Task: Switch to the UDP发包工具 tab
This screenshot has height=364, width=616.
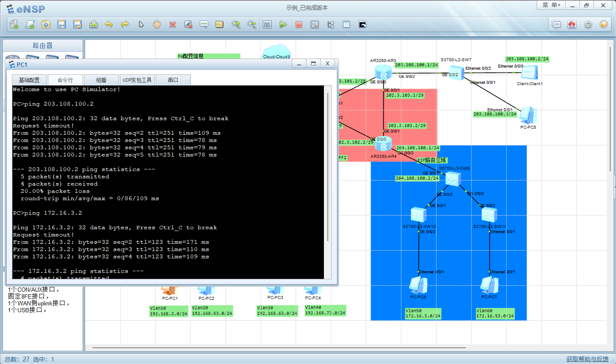Action: pos(137,80)
